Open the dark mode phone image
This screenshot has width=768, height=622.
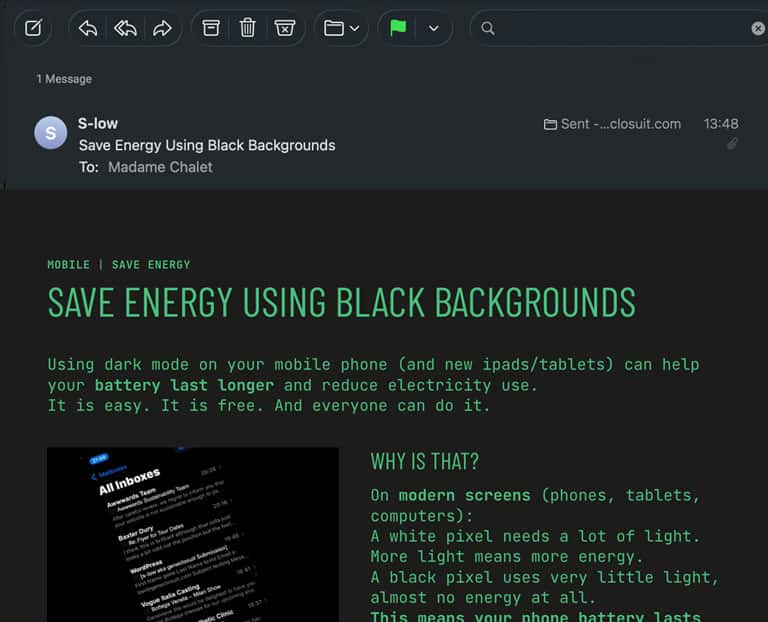[x=192, y=534]
